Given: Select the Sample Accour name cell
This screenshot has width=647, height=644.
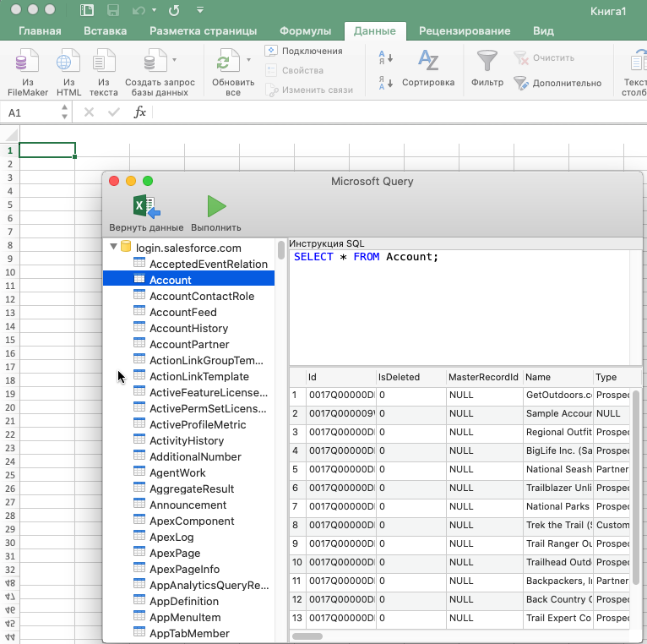Looking at the screenshot, I should click(x=558, y=413).
